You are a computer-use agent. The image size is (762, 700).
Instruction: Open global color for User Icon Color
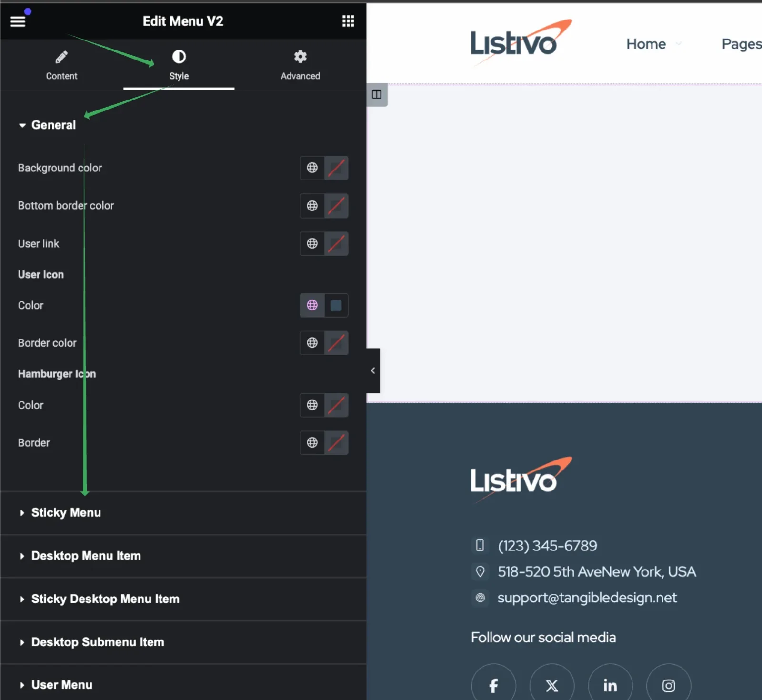(x=312, y=305)
